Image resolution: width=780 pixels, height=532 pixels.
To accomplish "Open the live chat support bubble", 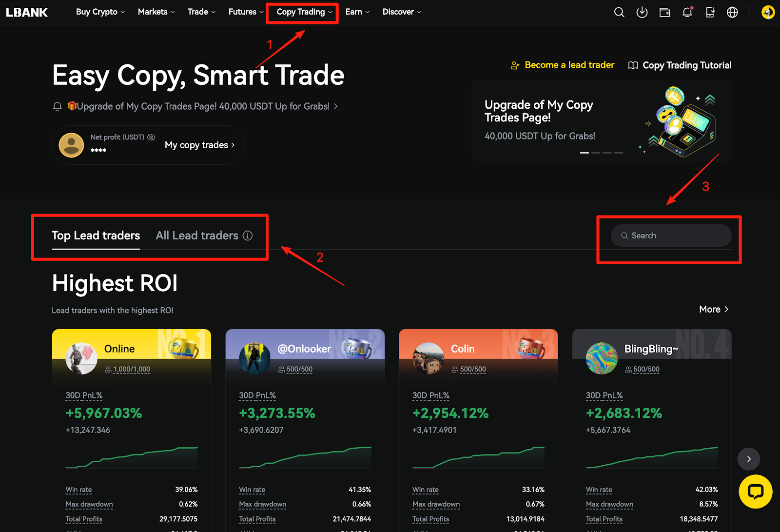I will pos(755,492).
